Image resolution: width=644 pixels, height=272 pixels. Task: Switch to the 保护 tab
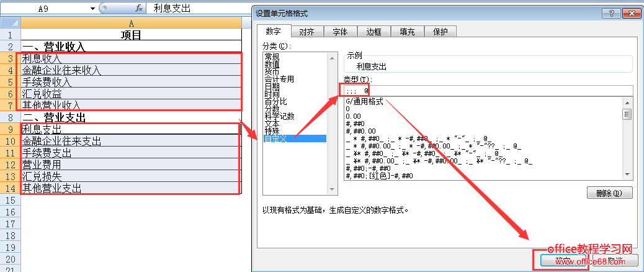440,32
